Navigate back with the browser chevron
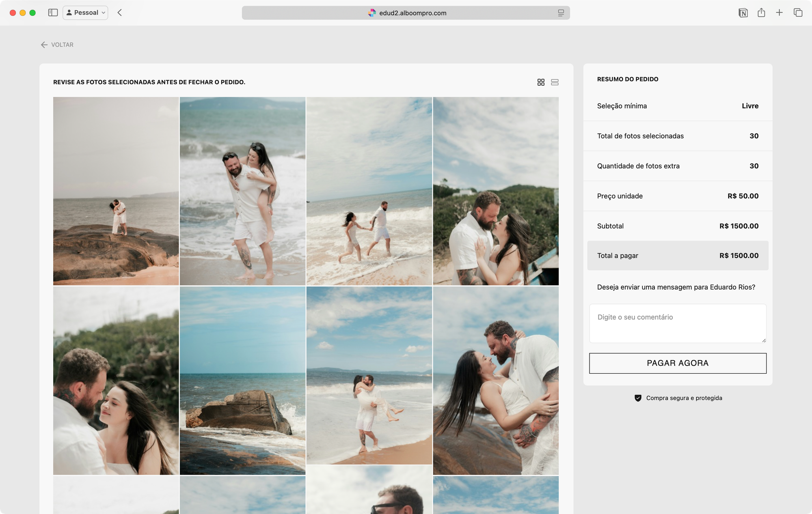Image resolution: width=812 pixels, height=514 pixels. 119,13
